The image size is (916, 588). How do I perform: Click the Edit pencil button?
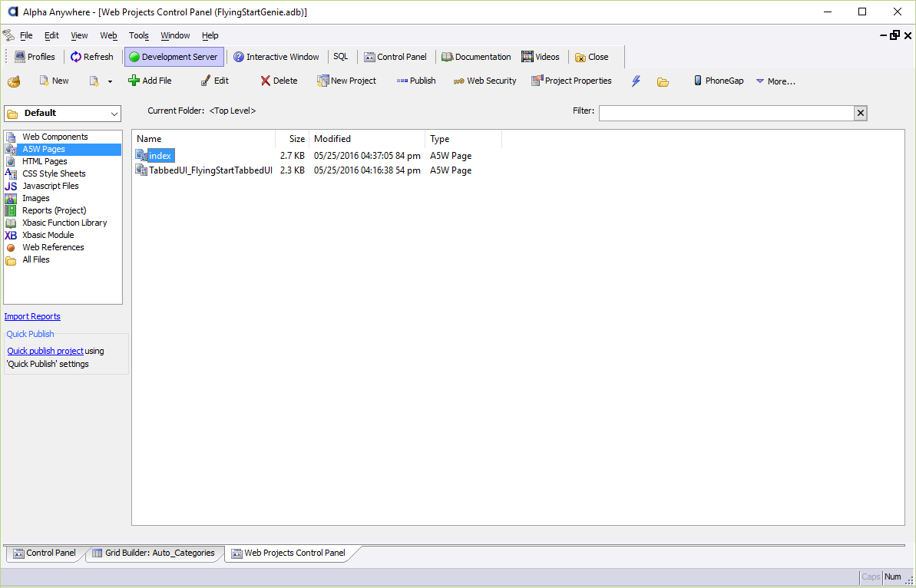coord(214,81)
